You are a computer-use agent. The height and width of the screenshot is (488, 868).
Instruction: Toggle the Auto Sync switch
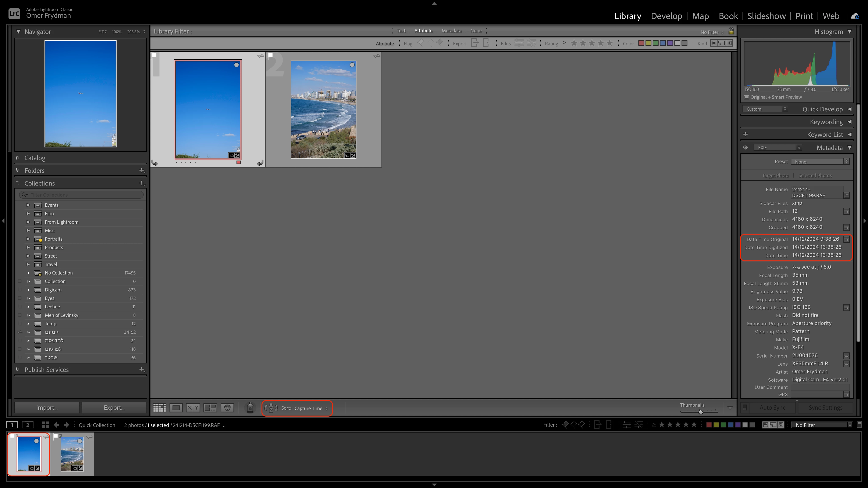tap(745, 408)
